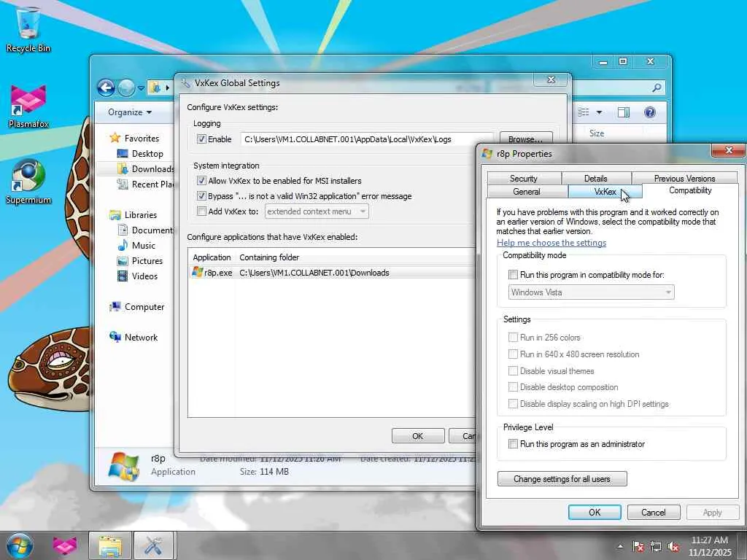The image size is (747, 560).
Task: Open Pictures library in navigation pane
Action: [x=147, y=261]
